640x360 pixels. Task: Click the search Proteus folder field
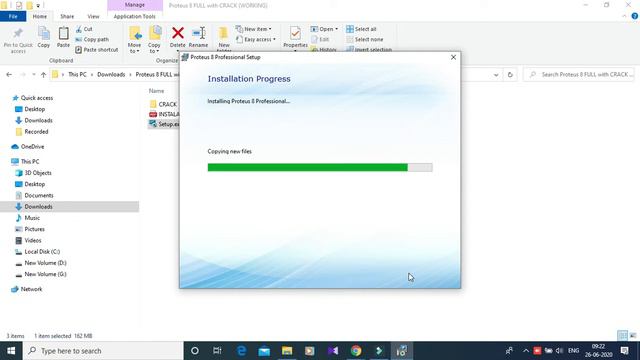click(579, 75)
